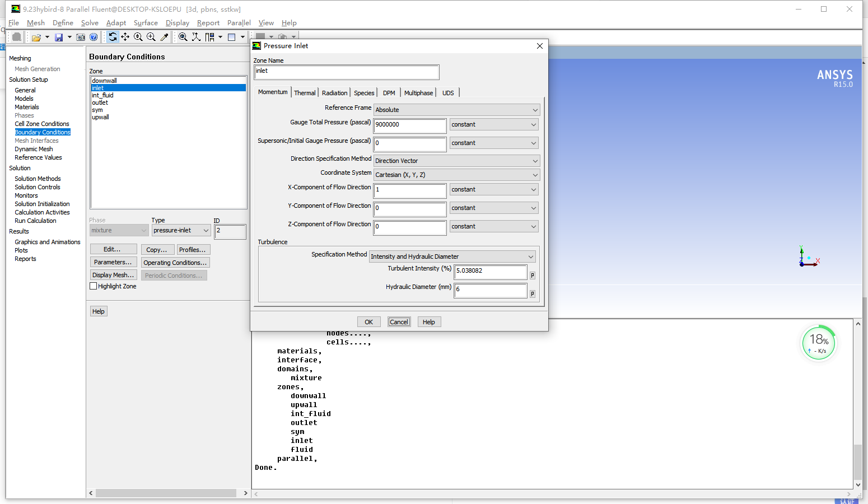Open the Solve menu
This screenshot has height=504, width=868.
[x=90, y=23]
